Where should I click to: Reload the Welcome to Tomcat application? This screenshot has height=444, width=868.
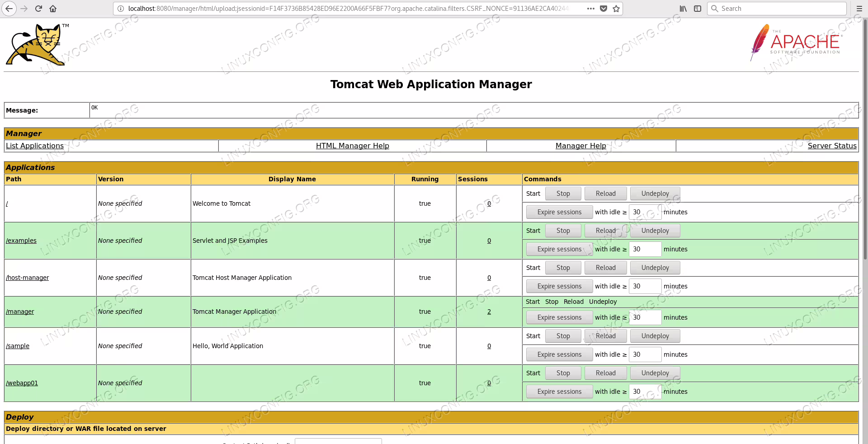606,194
